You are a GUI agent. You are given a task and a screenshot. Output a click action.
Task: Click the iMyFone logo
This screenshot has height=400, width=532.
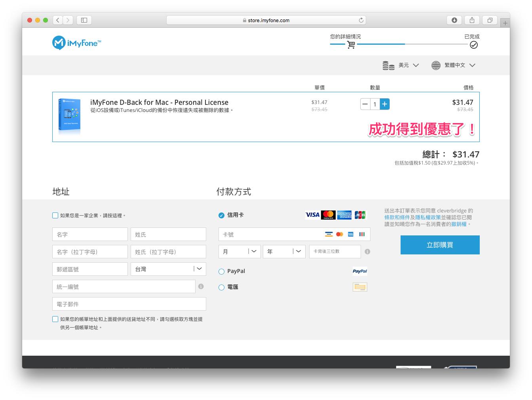pyautogui.click(x=76, y=43)
